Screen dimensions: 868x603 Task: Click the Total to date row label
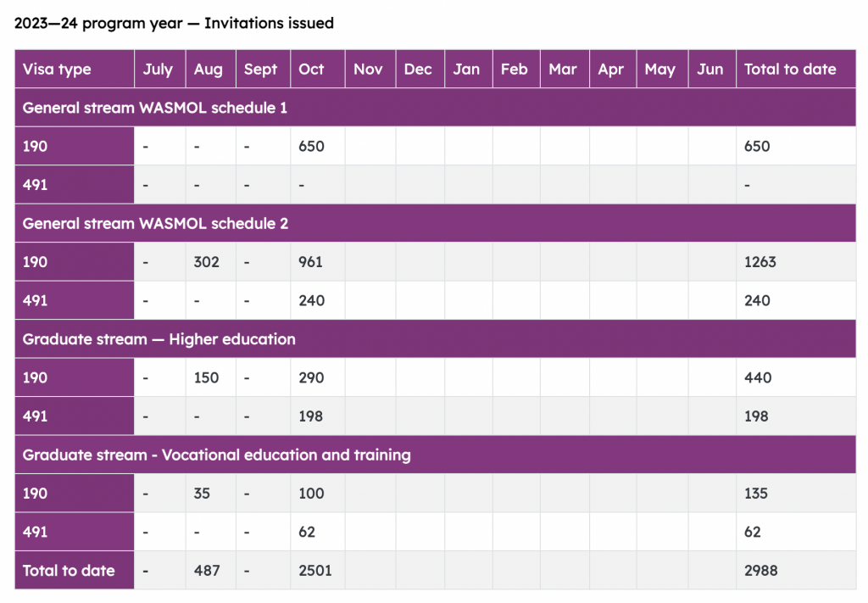[x=69, y=571]
